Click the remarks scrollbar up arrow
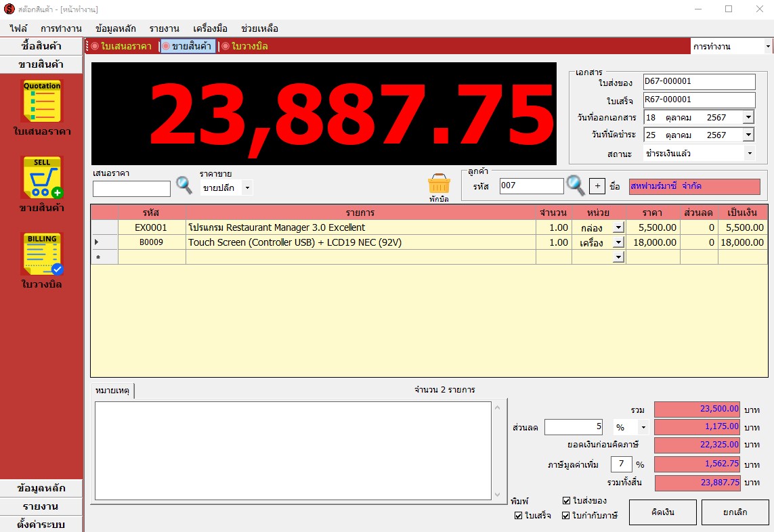 point(497,407)
